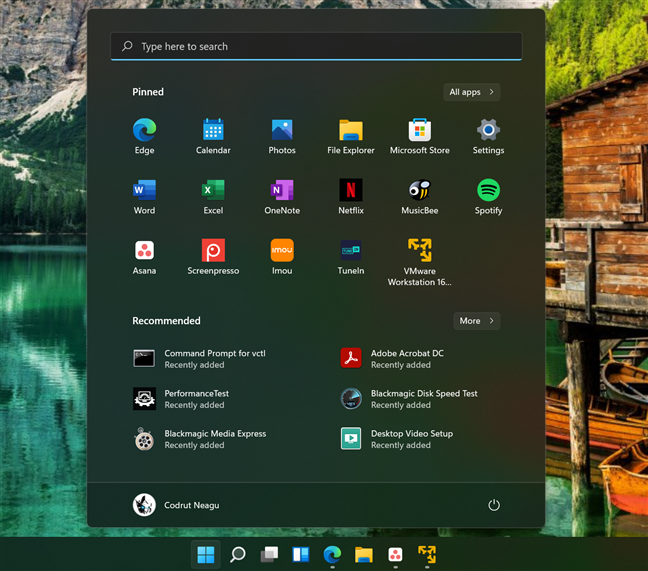Click the power button icon
Image resolution: width=648 pixels, height=571 pixels.
(494, 505)
